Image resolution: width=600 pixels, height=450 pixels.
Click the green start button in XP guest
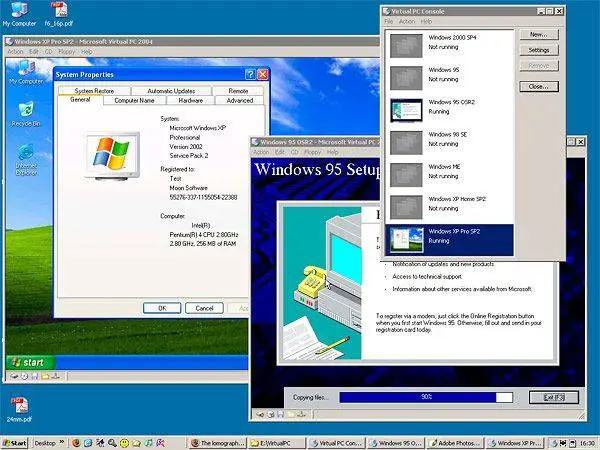click(x=31, y=362)
